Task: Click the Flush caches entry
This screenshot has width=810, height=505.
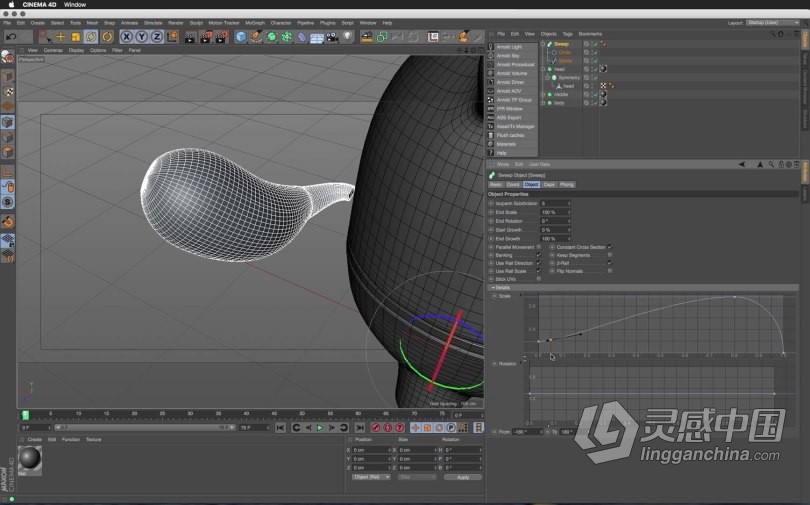Action: click(x=510, y=135)
